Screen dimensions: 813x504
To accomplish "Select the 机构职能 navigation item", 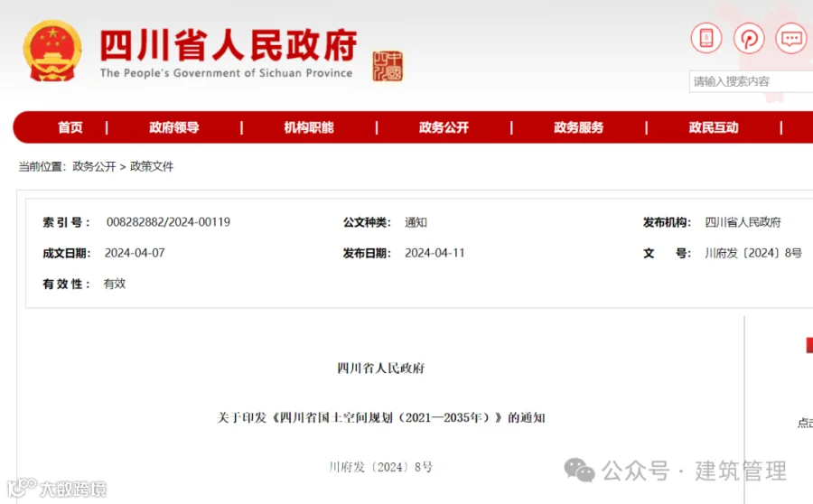I will point(309,127).
